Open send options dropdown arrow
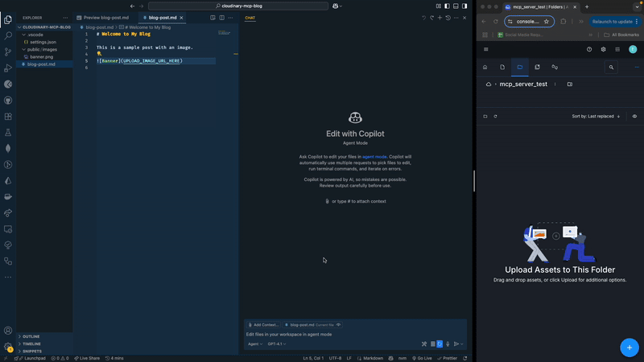Viewport: 644px width, 362px height. tap(462, 344)
